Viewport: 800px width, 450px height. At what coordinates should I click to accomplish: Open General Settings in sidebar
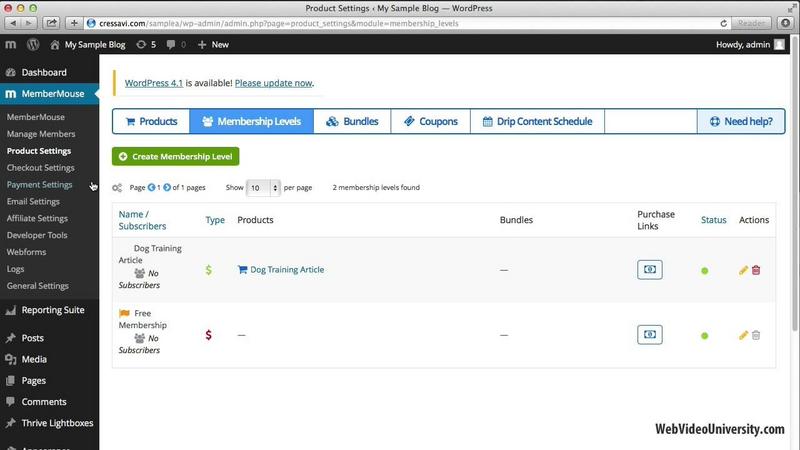[x=37, y=285]
